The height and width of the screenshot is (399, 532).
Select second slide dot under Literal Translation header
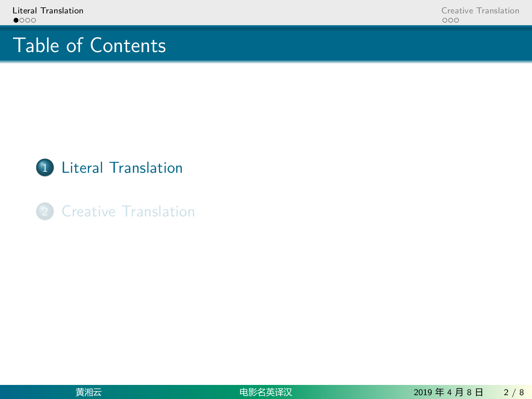22,20
